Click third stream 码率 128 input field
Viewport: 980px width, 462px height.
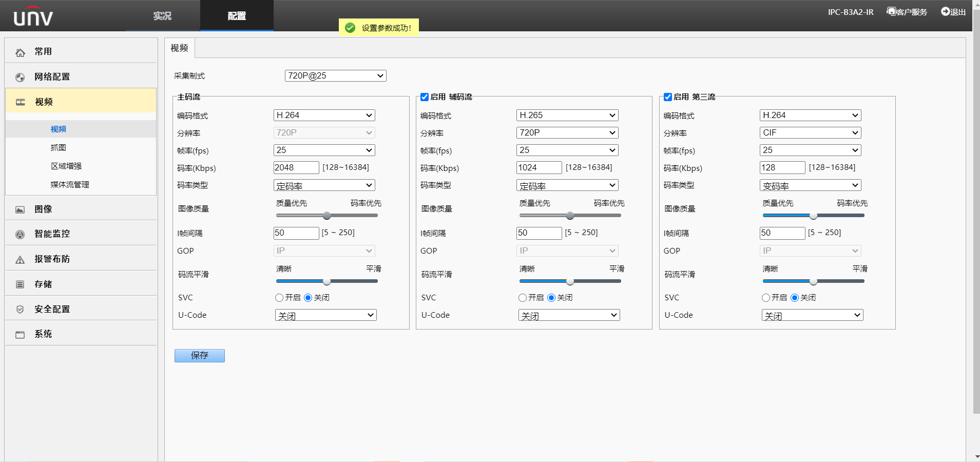coord(783,168)
